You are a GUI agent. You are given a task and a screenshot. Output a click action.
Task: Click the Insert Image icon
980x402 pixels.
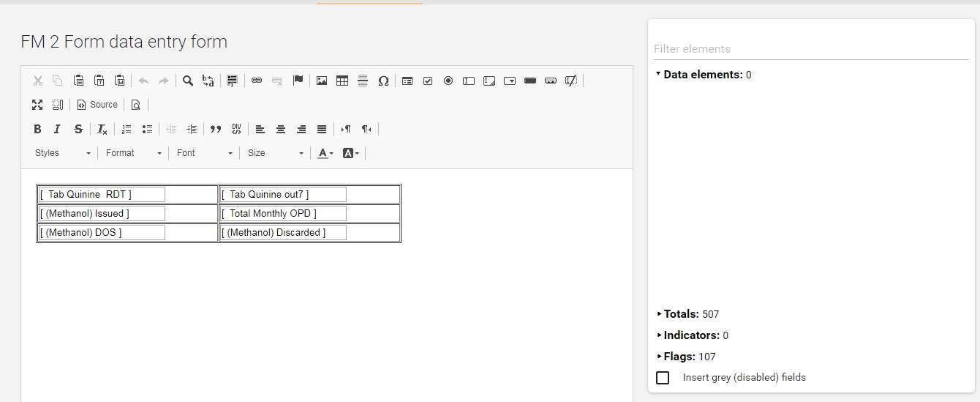pyautogui.click(x=322, y=81)
